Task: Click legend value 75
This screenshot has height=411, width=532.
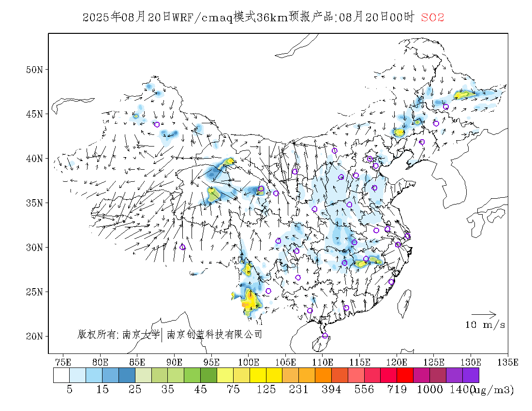Action: (233, 389)
